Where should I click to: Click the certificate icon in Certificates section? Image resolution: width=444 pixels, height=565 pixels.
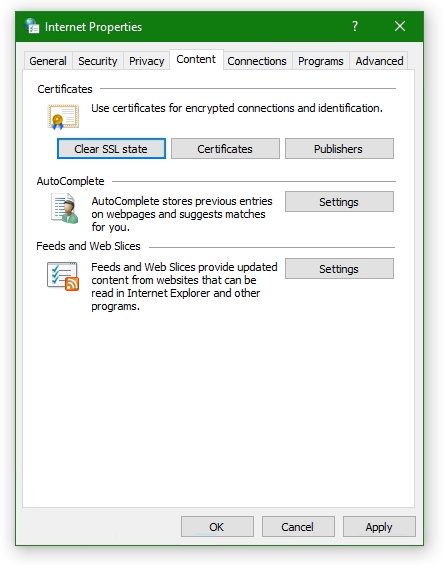tap(63, 117)
